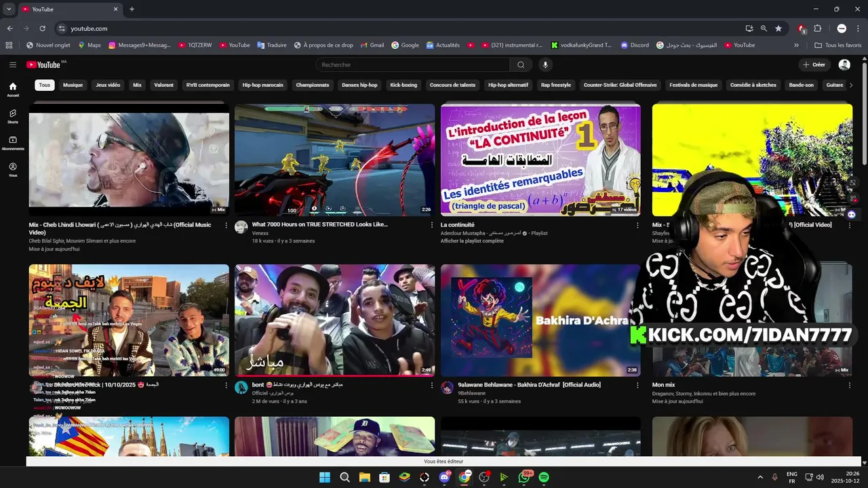Open the Vous page in the sidebar
This screenshot has width=868, height=488.
tap(13, 169)
